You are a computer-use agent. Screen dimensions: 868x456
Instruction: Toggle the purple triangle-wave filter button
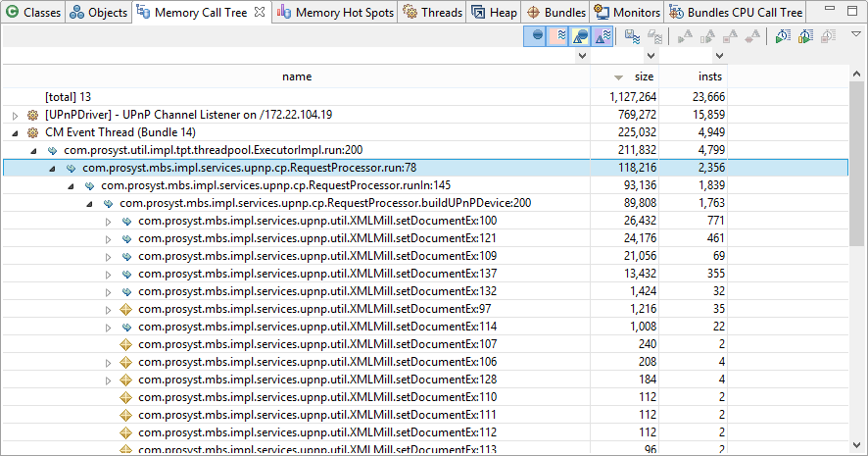click(x=603, y=36)
